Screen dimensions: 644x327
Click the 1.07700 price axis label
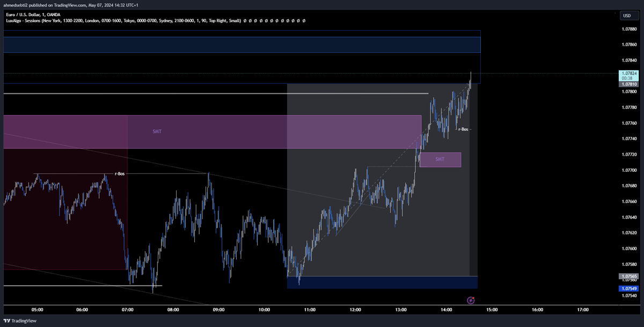click(628, 170)
